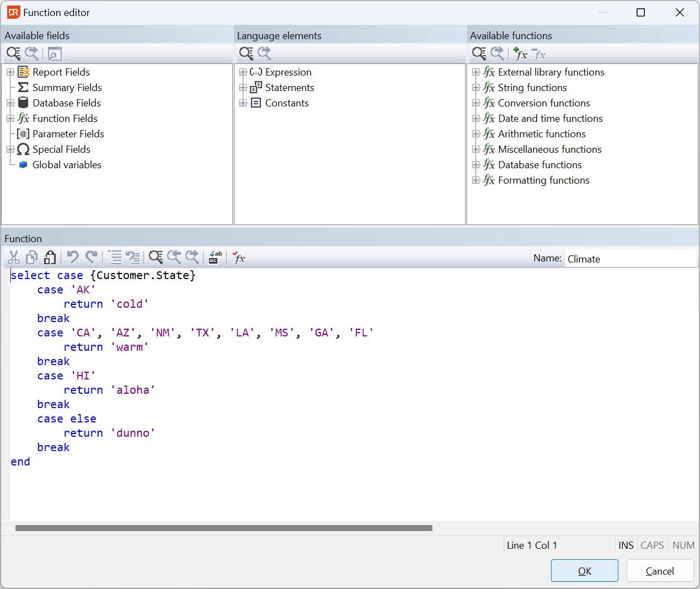
Task: Click the 'end' keyword in code
Action: (20, 462)
